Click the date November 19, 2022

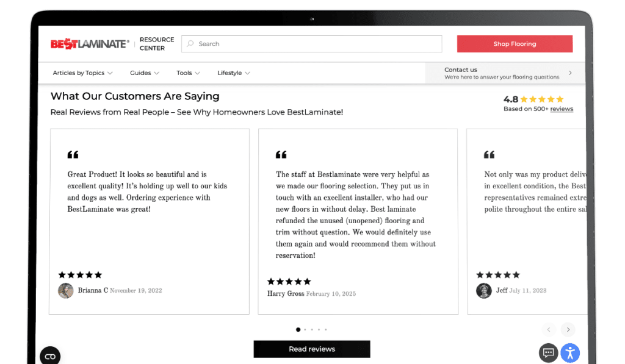coord(136,291)
